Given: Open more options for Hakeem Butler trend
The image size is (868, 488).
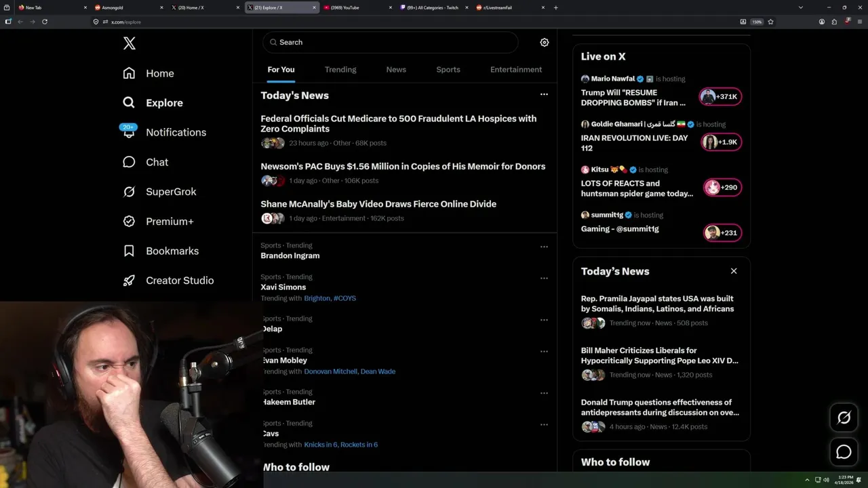Looking at the screenshot, I should (x=544, y=393).
